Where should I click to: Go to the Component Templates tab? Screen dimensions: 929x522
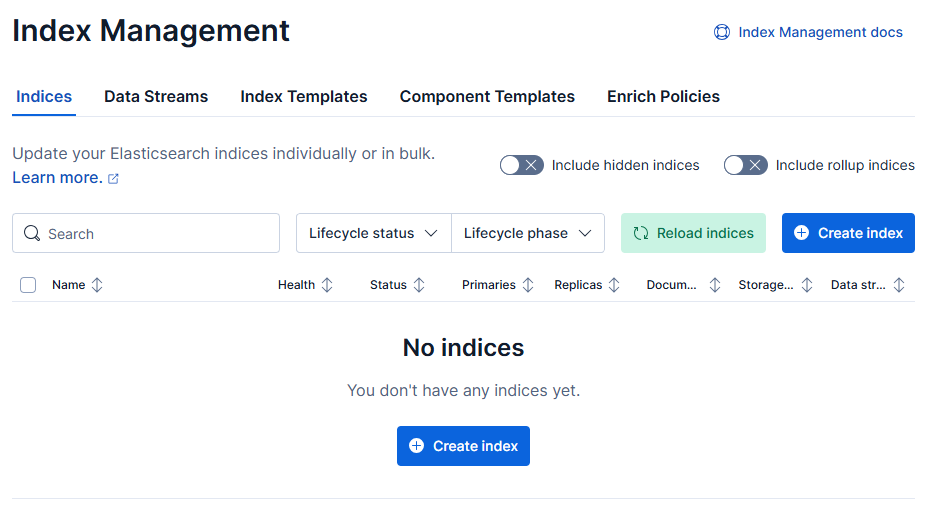click(487, 97)
